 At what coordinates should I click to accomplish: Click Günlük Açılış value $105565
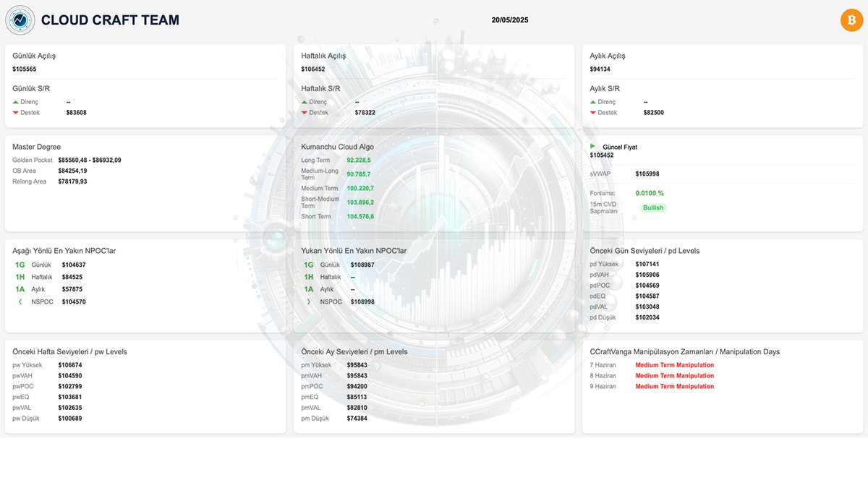(25, 69)
